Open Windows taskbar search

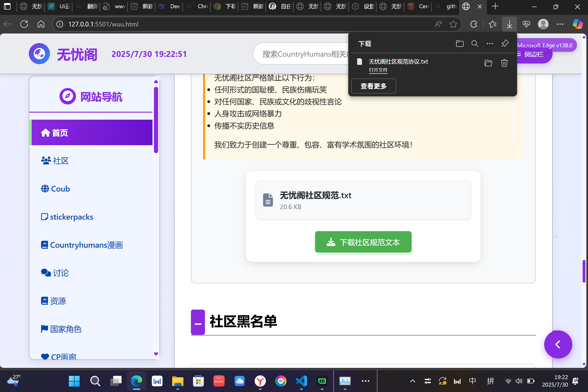(x=95, y=381)
